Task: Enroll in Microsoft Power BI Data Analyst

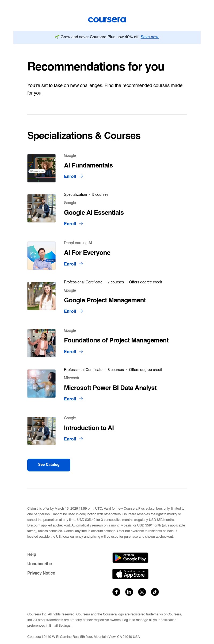Action: coord(70,399)
